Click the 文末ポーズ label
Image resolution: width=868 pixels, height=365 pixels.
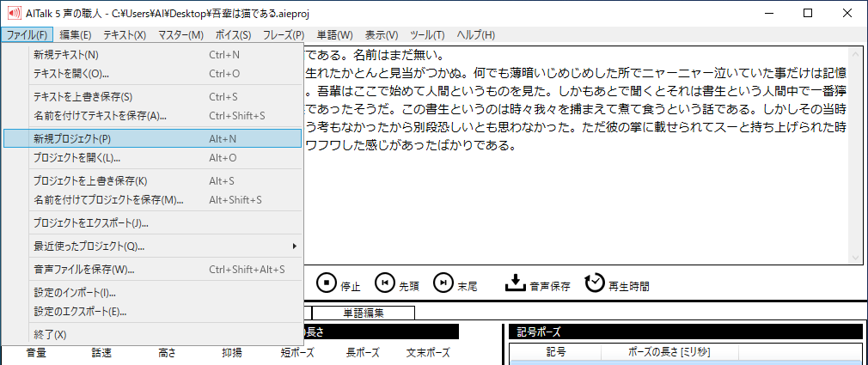tap(428, 352)
